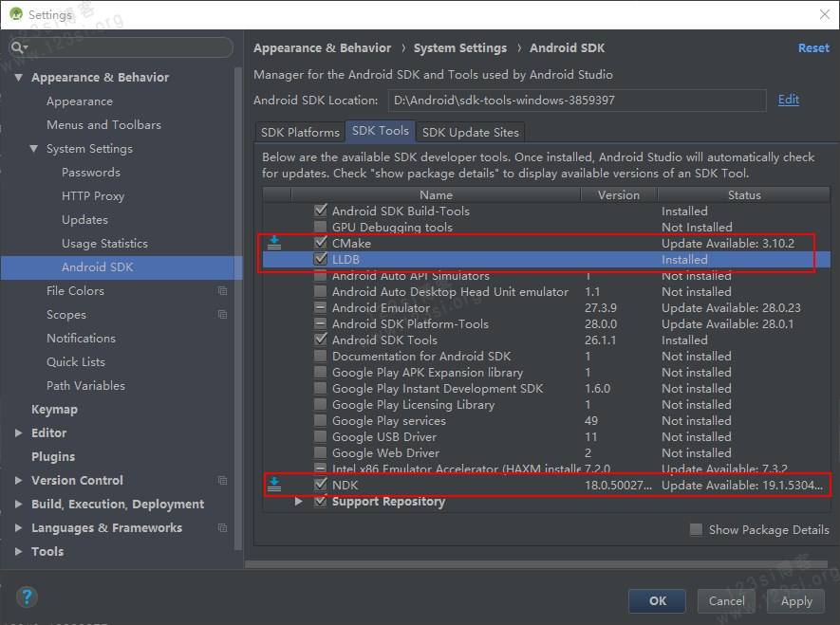Screen dimensions: 840x625
Task: Click the Apply button
Action: pos(796,601)
